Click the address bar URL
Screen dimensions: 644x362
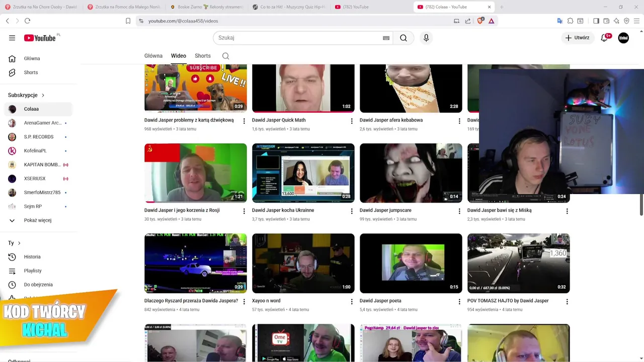click(183, 21)
